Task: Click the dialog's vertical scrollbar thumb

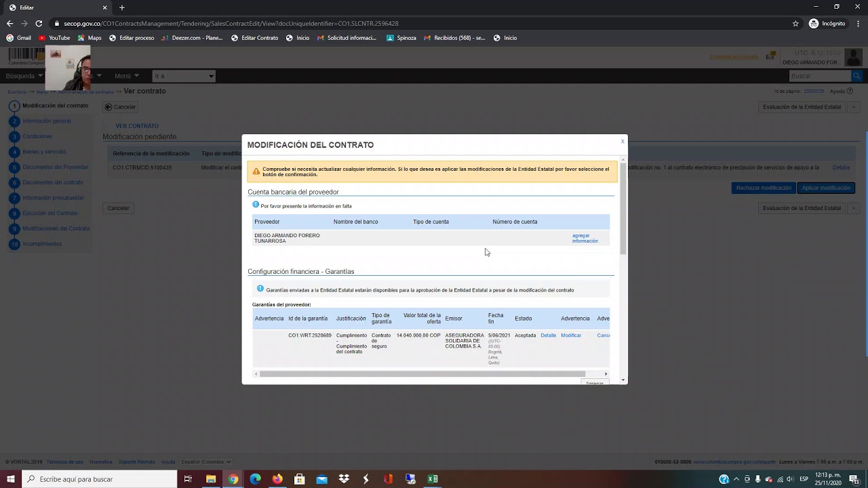Action: (x=623, y=208)
